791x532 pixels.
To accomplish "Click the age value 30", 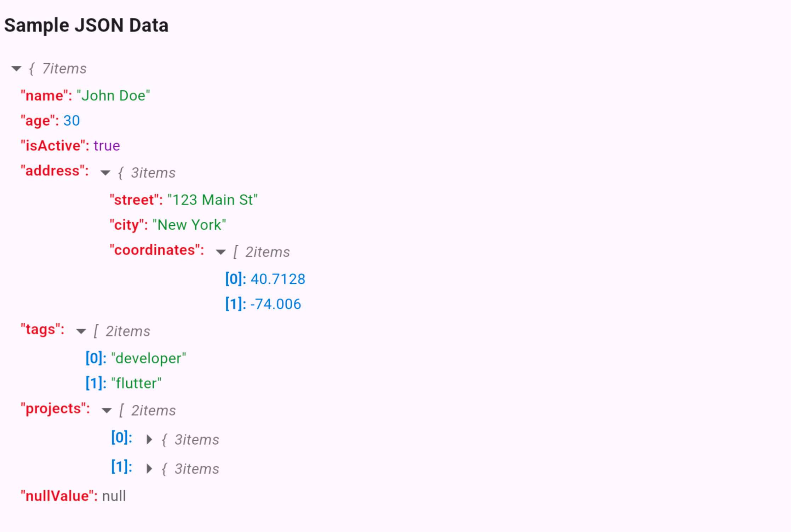I will coord(71,121).
